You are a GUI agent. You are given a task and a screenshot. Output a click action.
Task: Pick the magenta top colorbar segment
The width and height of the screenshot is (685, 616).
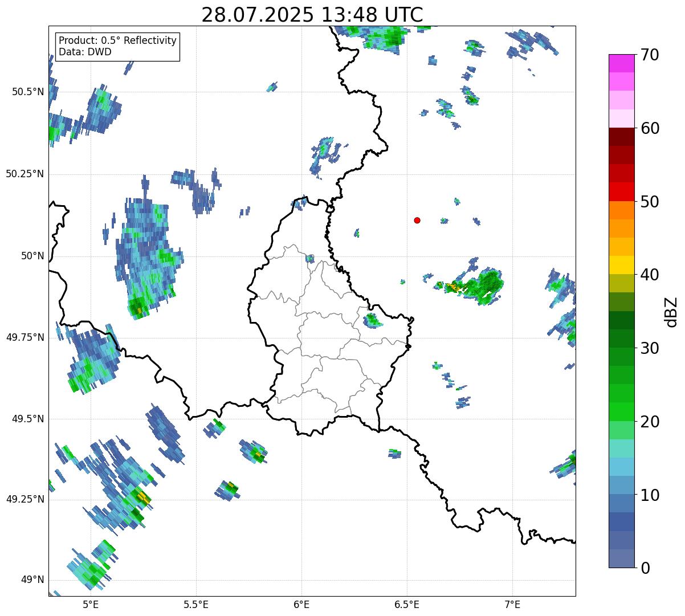[x=622, y=63]
